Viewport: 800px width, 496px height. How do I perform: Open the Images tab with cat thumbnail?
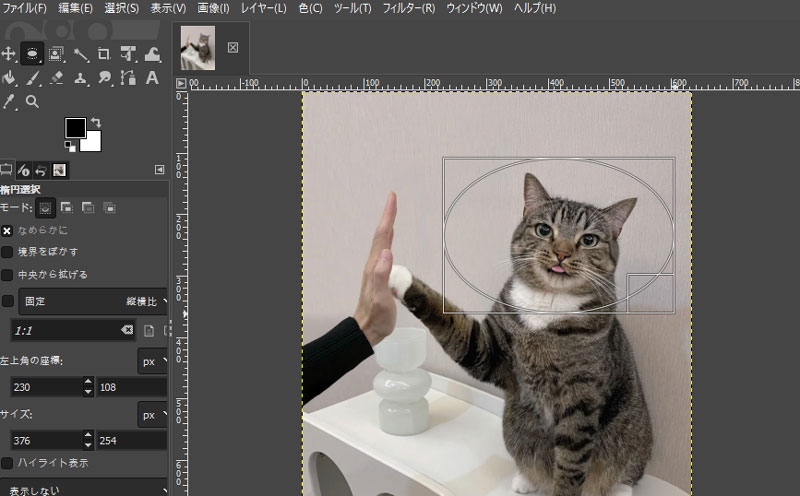[x=59, y=169]
